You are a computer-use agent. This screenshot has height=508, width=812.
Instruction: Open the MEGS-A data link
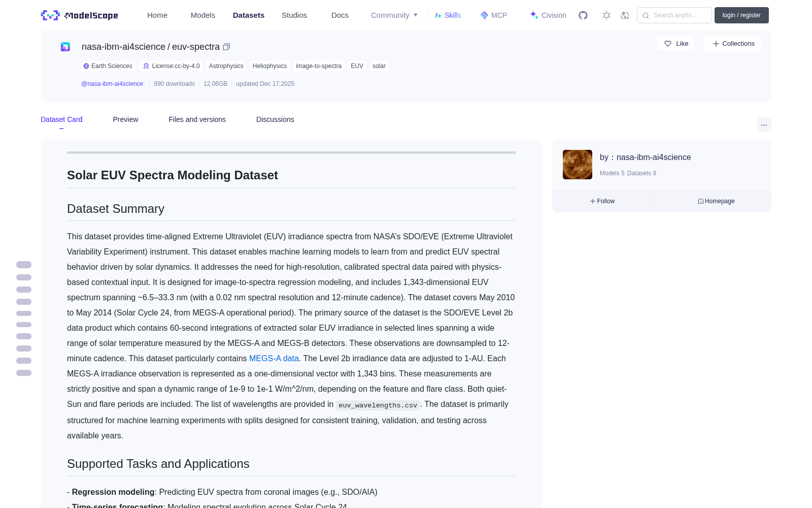[274, 358]
